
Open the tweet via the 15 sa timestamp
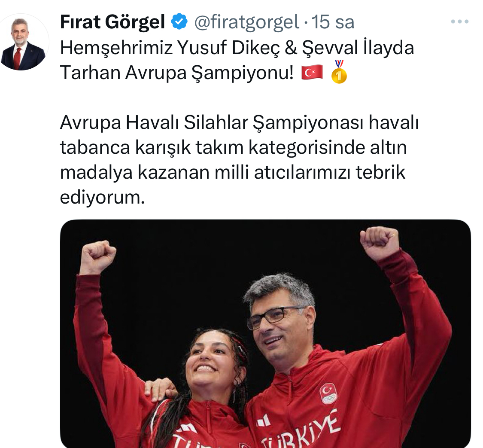(333, 22)
